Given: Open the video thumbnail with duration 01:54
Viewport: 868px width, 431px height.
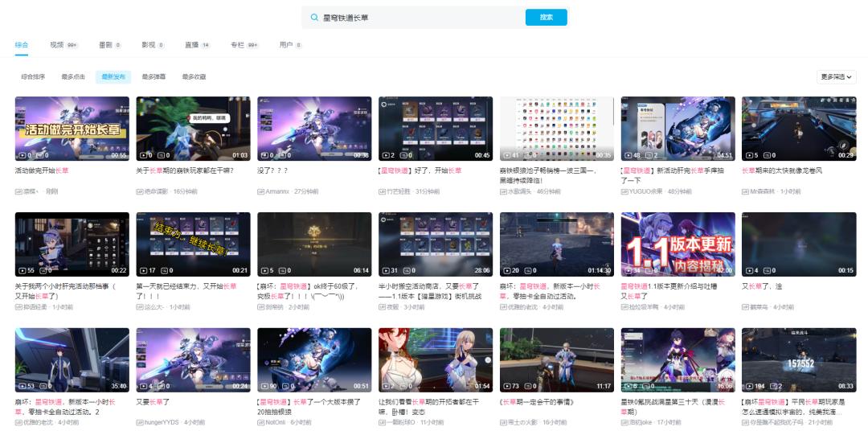Looking at the screenshot, I should coord(436,360).
